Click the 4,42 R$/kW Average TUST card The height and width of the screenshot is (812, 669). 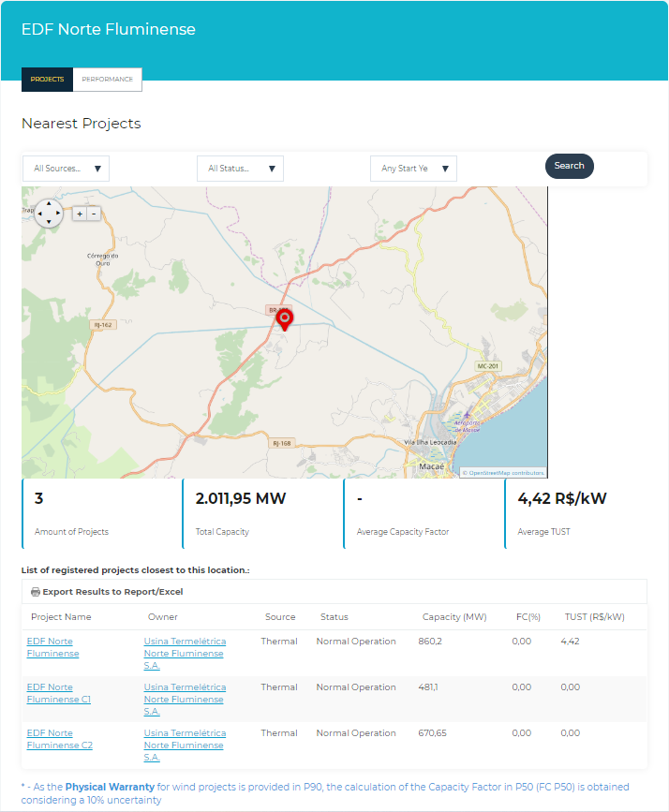[x=576, y=514]
